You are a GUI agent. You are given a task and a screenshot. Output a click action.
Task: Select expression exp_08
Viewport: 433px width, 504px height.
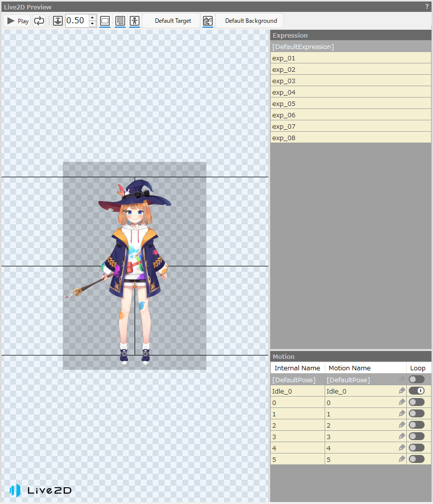click(x=351, y=138)
